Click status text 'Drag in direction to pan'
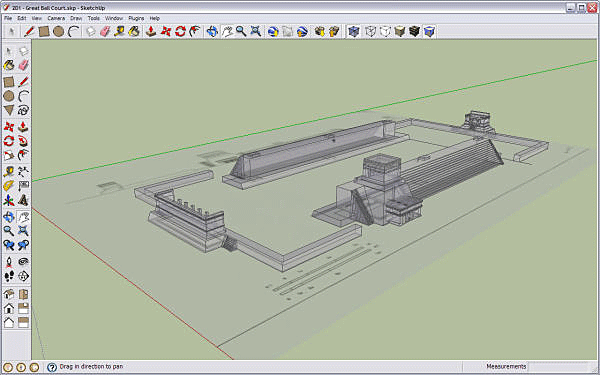Image resolution: width=600 pixels, height=375 pixels. [91, 367]
